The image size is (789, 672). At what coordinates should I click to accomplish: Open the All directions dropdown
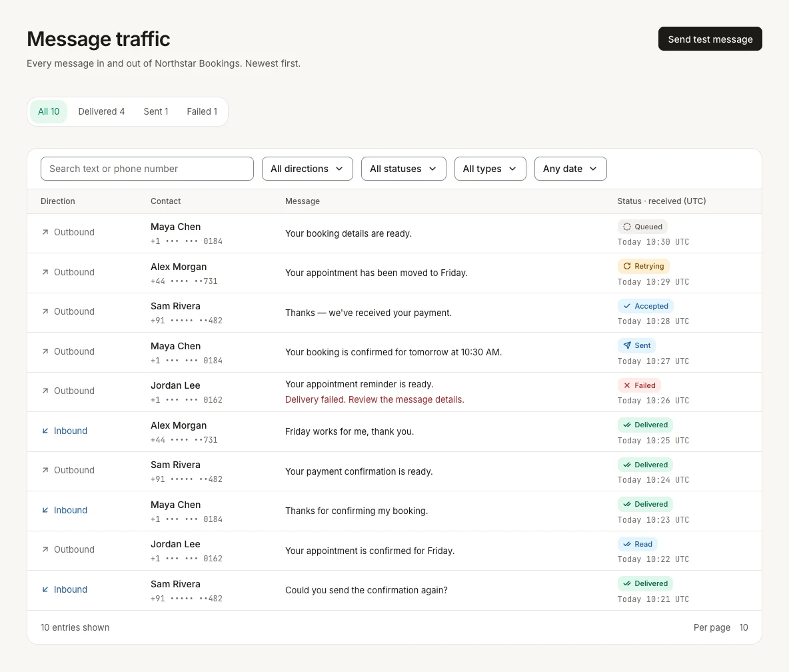(307, 169)
